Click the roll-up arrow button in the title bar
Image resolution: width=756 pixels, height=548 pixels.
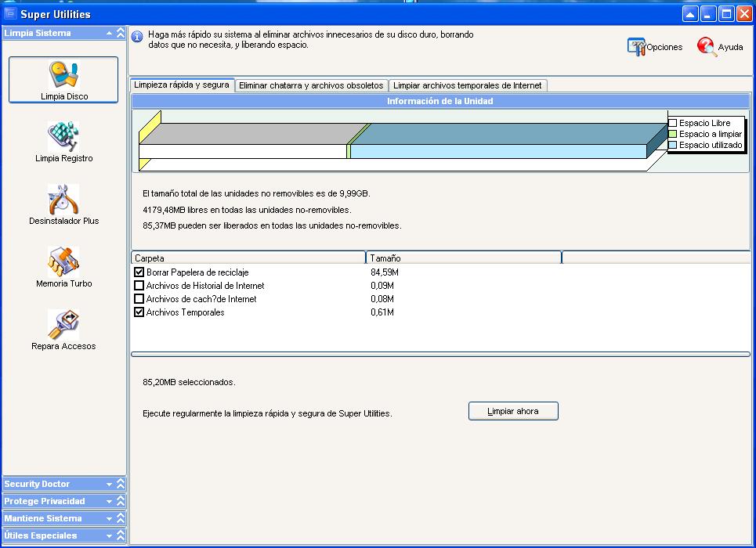coord(690,14)
